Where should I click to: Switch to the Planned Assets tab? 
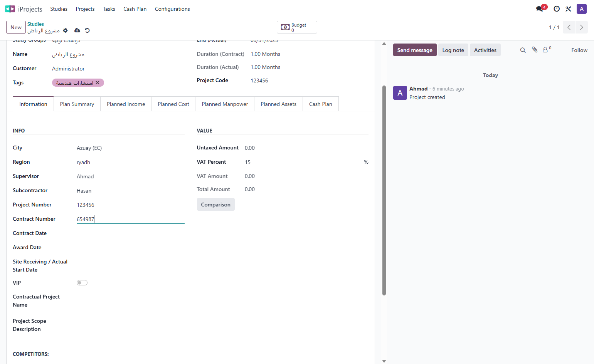(x=279, y=104)
